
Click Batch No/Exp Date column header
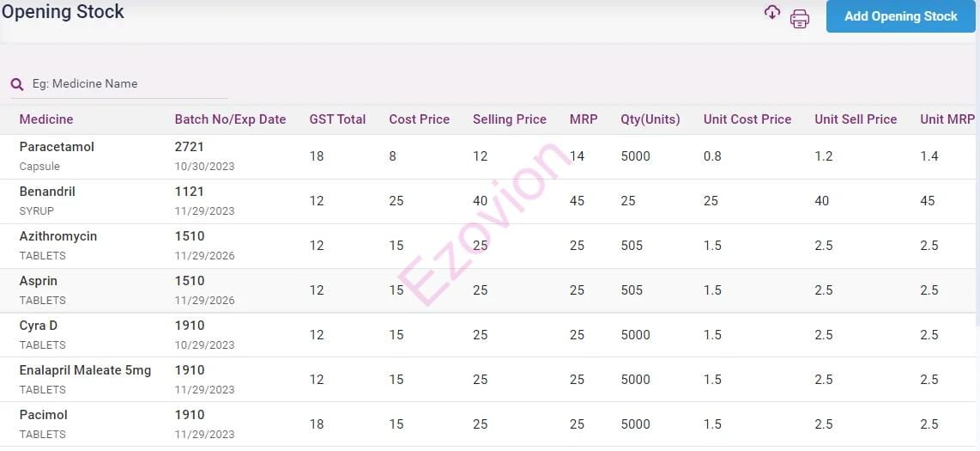[230, 119]
